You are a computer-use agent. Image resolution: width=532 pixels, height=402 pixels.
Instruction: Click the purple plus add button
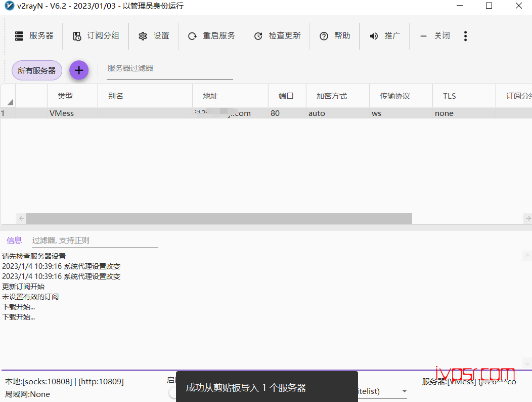pos(79,70)
